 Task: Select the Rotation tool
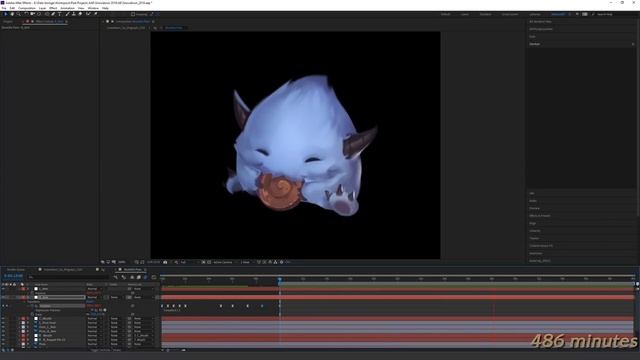click(x=26, y=14)
